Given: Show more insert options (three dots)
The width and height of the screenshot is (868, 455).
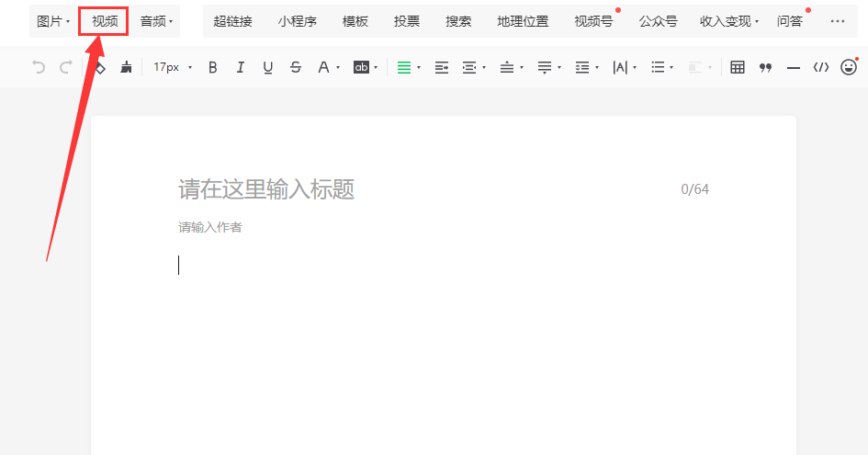Looking at the screenshot, I should 838,22.
